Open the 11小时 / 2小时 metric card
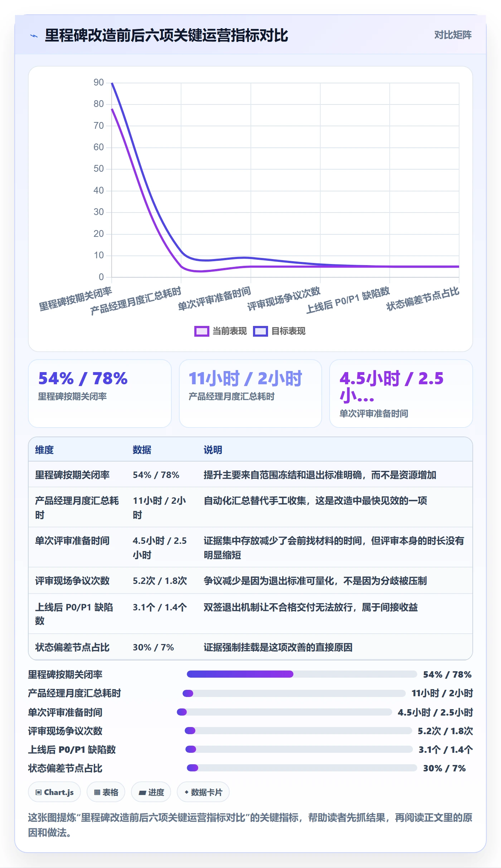This screenshot has width=501, height=868. [x=250, y=393]
